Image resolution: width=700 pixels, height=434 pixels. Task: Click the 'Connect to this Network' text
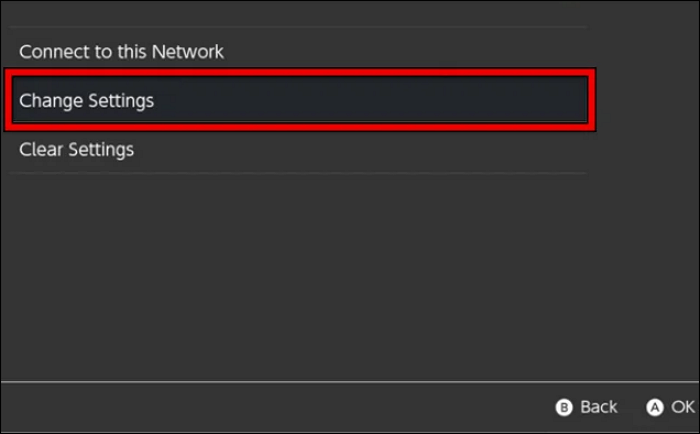click(x=121, y=51)
